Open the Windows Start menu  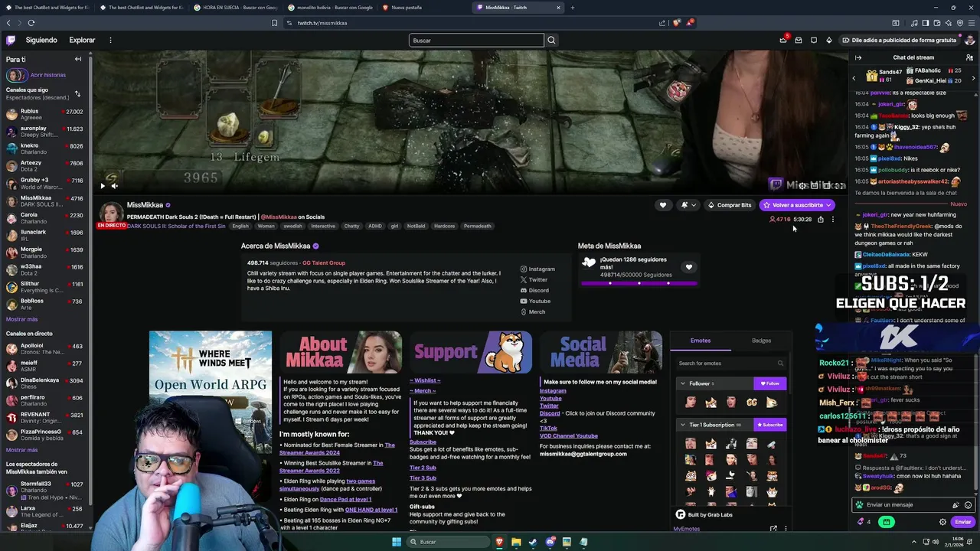[x=397, y=542]
